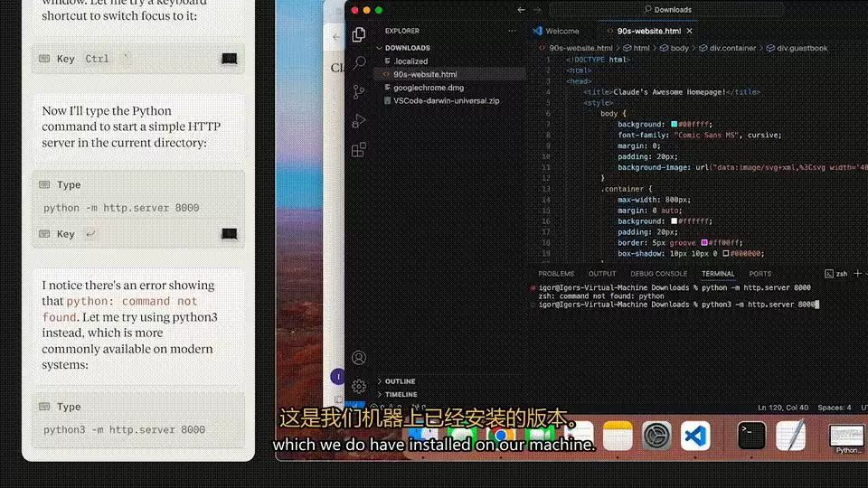The width and height of the screenshot is (868, 488).
Task: Launch Visual Studio Code from the dock
Action: [695, 436]
